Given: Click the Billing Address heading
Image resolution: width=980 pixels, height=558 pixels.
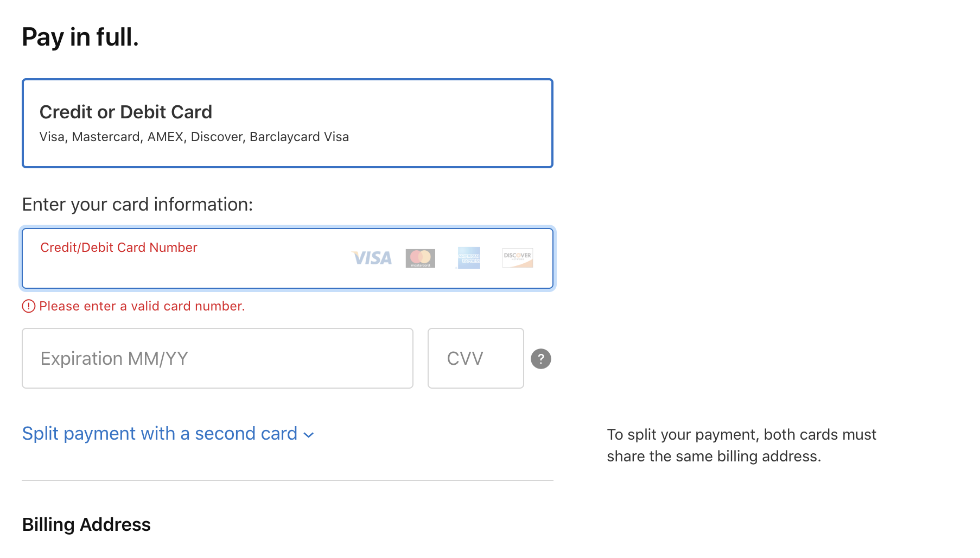Looking at the screenshot, I should [x=86, y=525].
